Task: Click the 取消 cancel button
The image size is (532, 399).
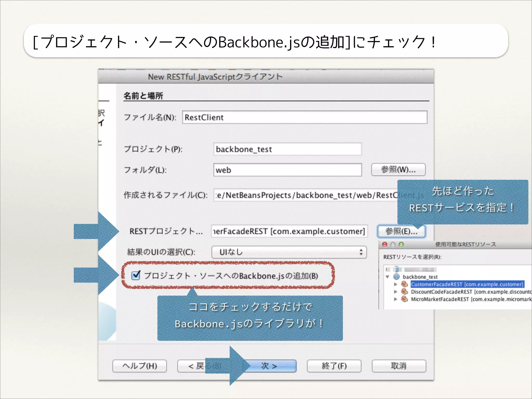Action: pyautogui.click(x=399, y=366)
